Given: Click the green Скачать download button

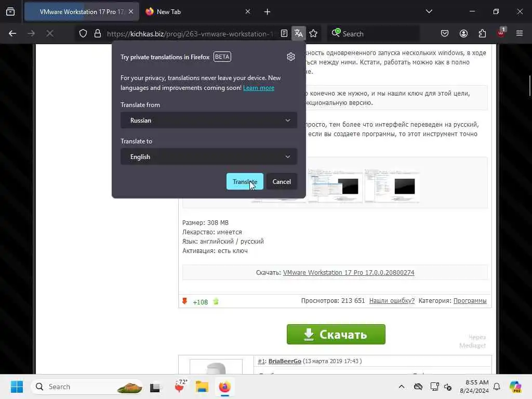Looking at the screenshot, I should (336, 334).
